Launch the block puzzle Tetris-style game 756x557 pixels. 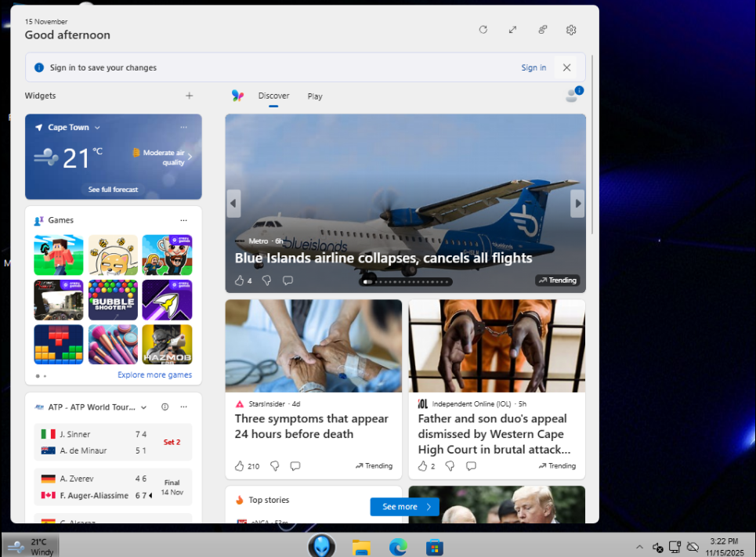(x=58, y=345)
